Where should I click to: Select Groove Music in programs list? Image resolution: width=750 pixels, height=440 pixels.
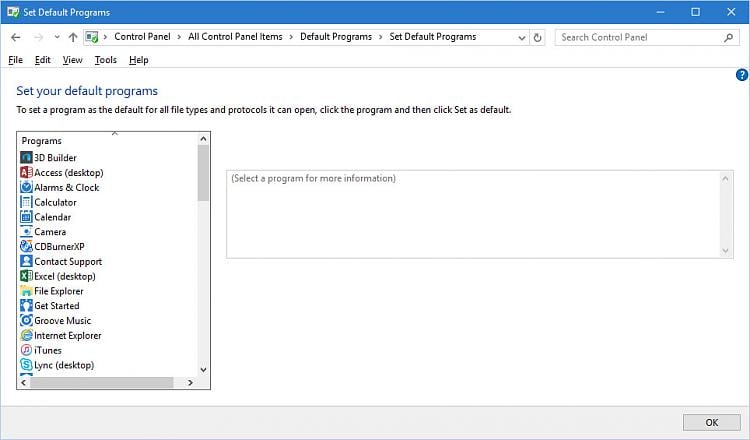coord(63,321)
